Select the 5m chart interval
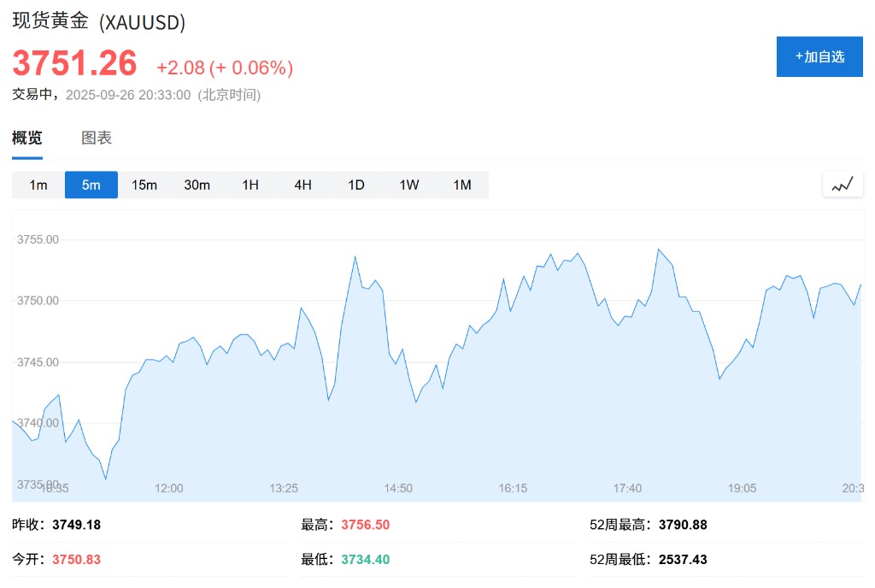This screenshot has height=588, width=875. tap(91, 185)
